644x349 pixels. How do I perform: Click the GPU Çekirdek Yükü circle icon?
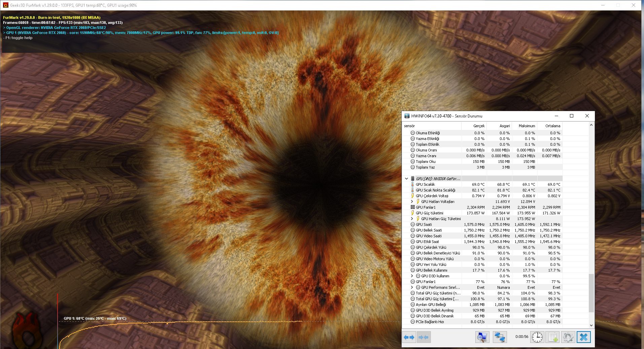(412, 247)
